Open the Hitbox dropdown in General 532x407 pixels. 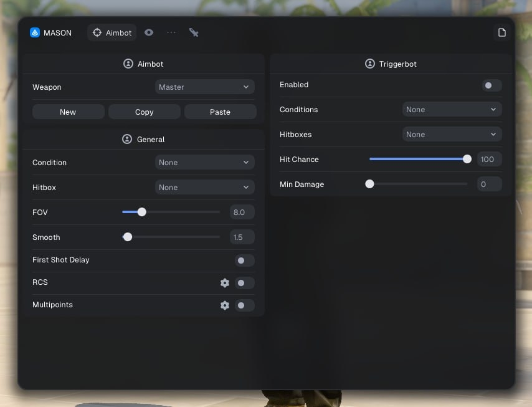[x=204, y=188]
